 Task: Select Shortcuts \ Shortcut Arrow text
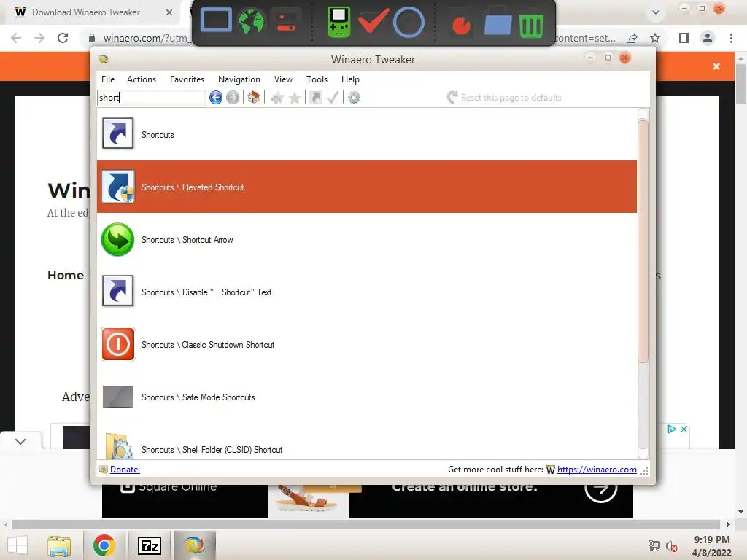click(187, 239)
